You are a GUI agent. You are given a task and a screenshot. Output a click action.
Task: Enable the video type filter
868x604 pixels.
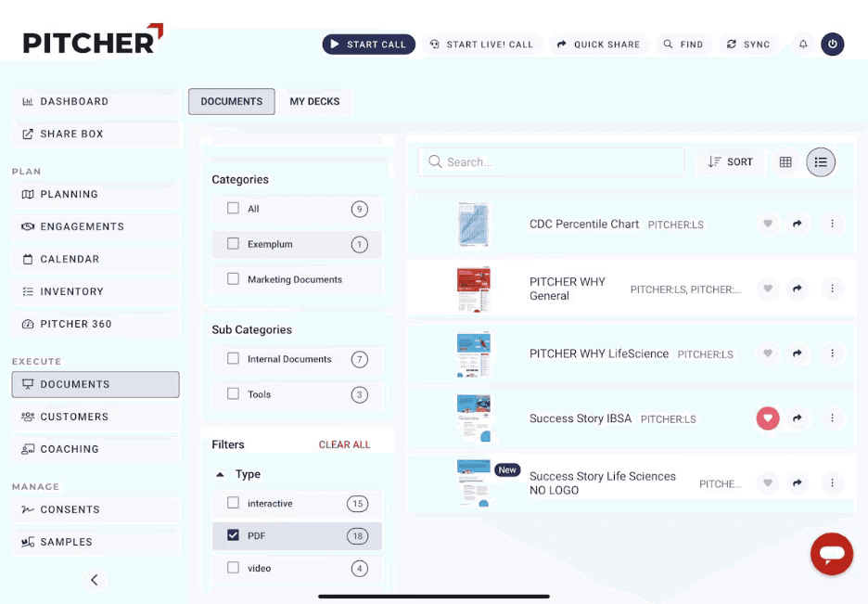tap(233, 568)
